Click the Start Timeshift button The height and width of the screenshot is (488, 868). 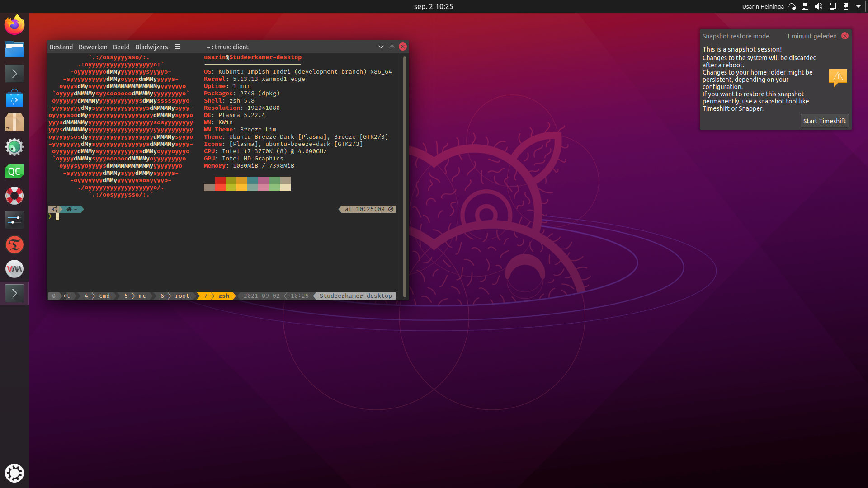click(x=824, y=121)
